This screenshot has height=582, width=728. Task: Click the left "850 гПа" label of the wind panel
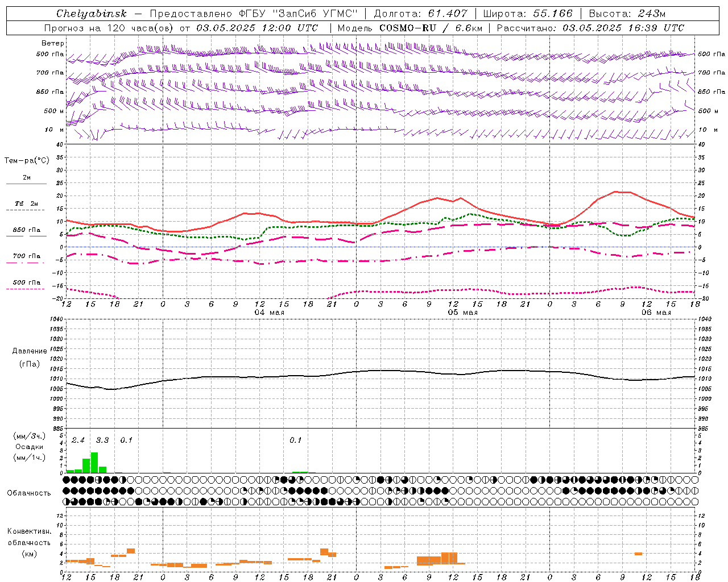pos(50,92)
